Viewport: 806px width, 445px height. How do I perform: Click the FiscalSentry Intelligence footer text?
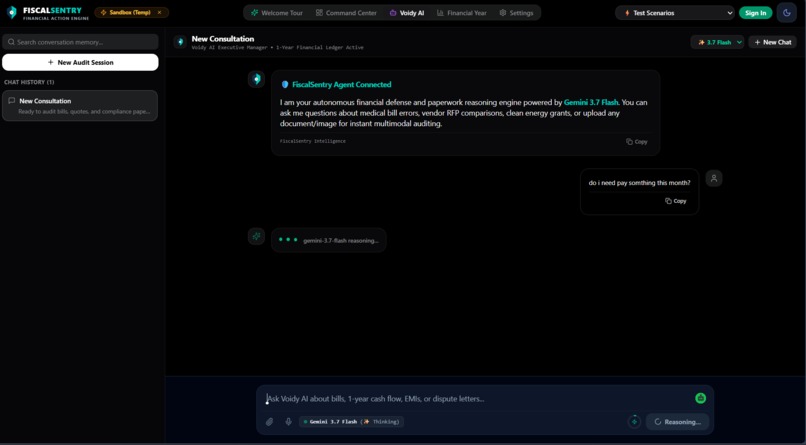click(x=313, y=141)
